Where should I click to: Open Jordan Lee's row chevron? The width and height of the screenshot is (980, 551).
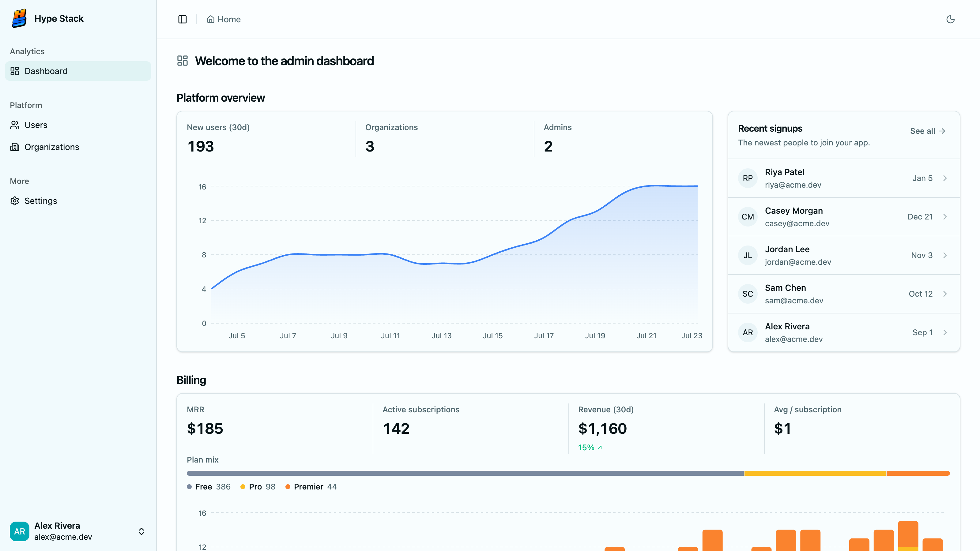click(945, 256)
